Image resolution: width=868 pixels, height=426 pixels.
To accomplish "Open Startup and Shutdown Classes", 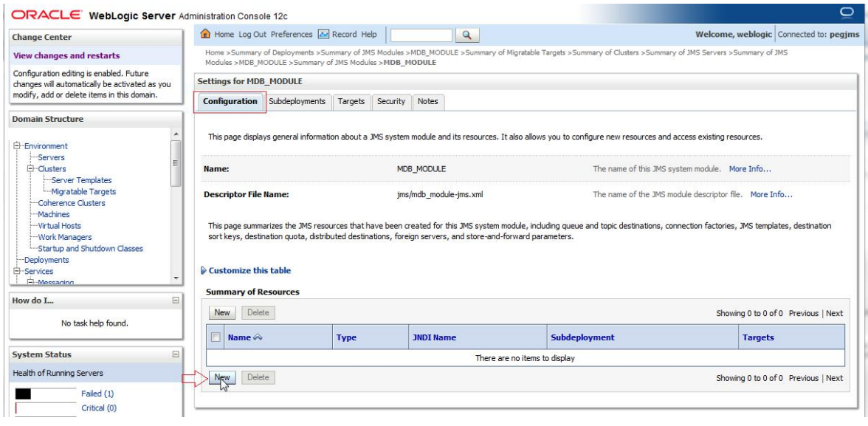I will point(90,249).
